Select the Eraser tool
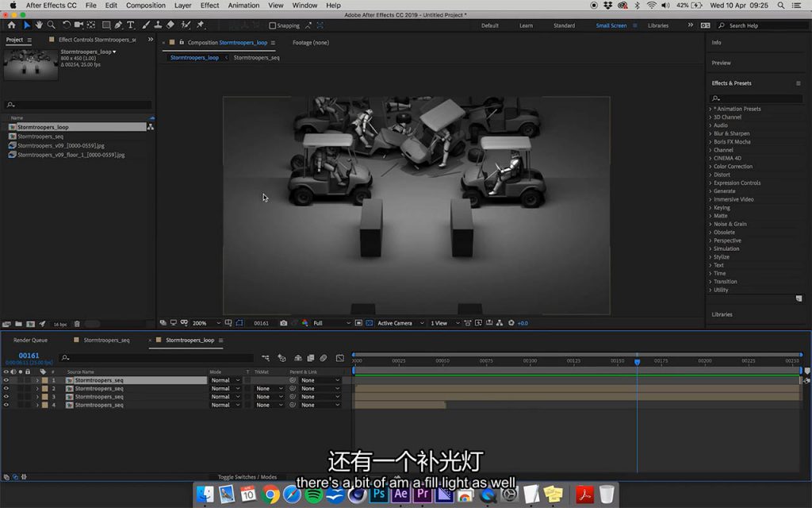This screenshot has height=508, width=812. point(170,25)
